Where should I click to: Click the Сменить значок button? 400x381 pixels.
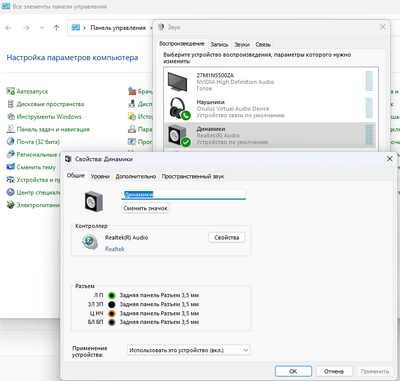[x=145, y=208]
